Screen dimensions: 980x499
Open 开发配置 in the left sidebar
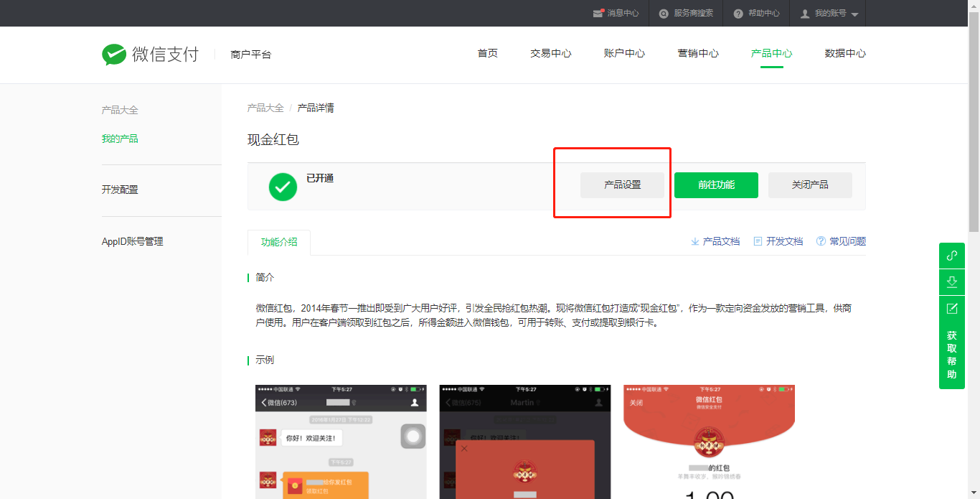pos(120,190)
